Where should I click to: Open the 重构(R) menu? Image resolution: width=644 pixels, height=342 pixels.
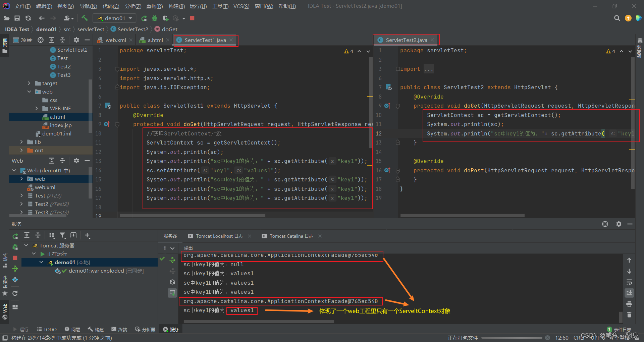click(154, 6)
